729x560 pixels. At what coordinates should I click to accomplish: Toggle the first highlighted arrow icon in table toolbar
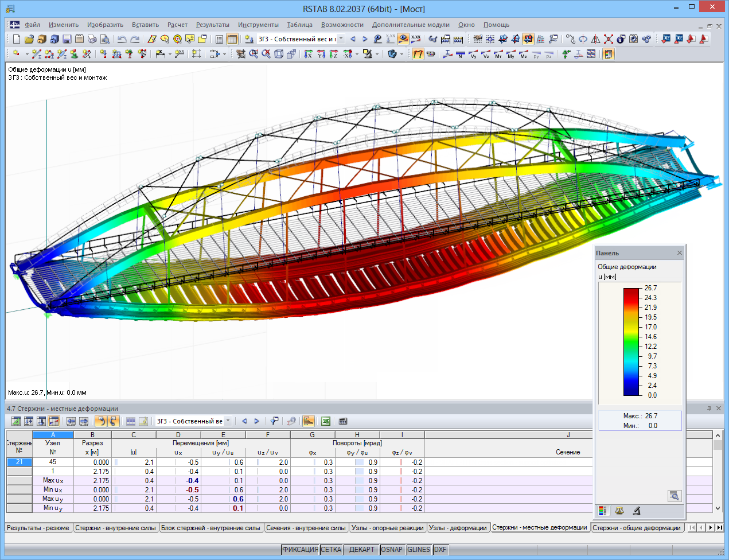(x=101, y=421)
